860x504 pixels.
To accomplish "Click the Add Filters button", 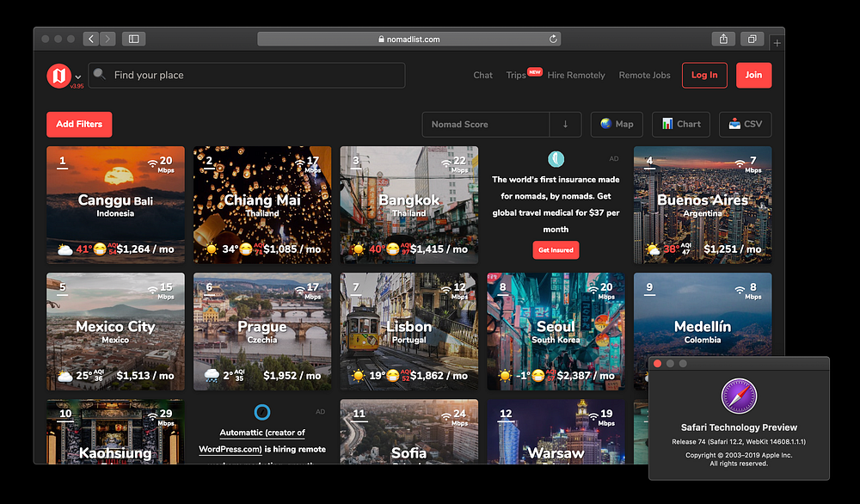I will 79,124.
